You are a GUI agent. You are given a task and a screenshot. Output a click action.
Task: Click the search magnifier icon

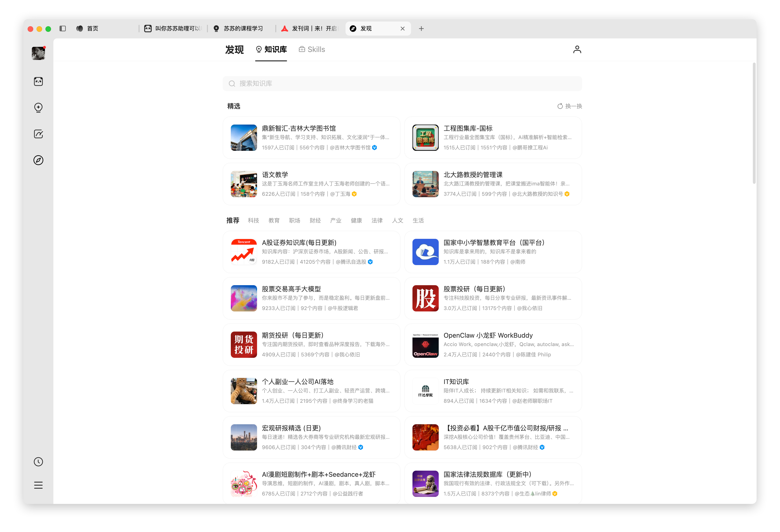(232, 83)
